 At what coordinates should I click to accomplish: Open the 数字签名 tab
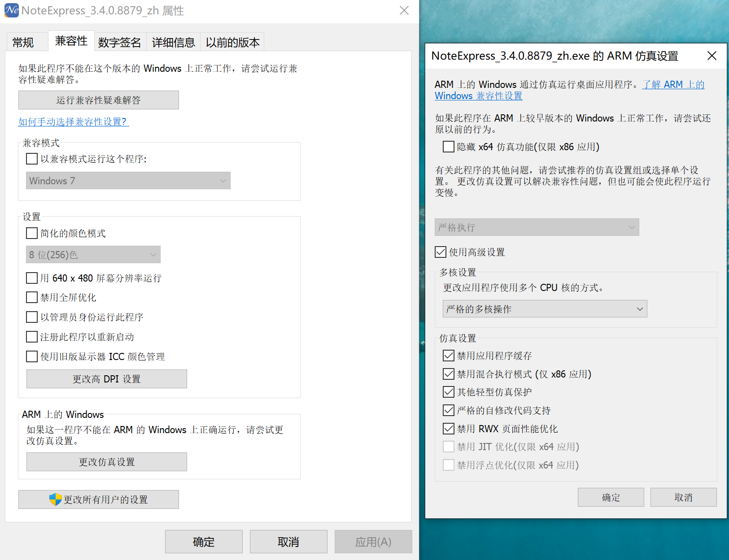(120, 42)
